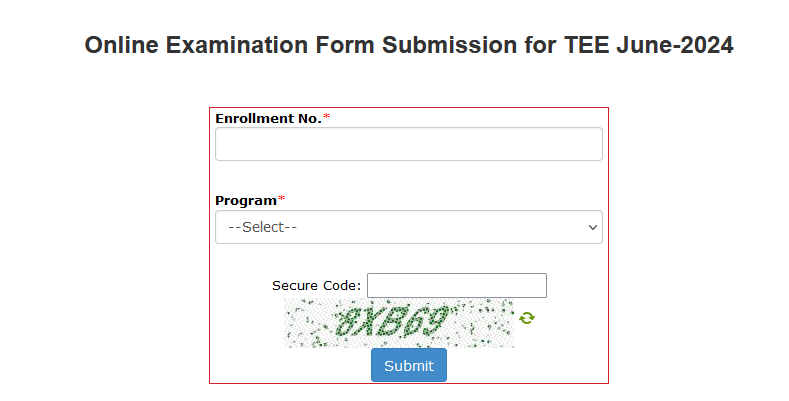Click the red asterisk beside Enrollment No.
This screenshot has width=789, height=401.
click(x=327, y=118)
